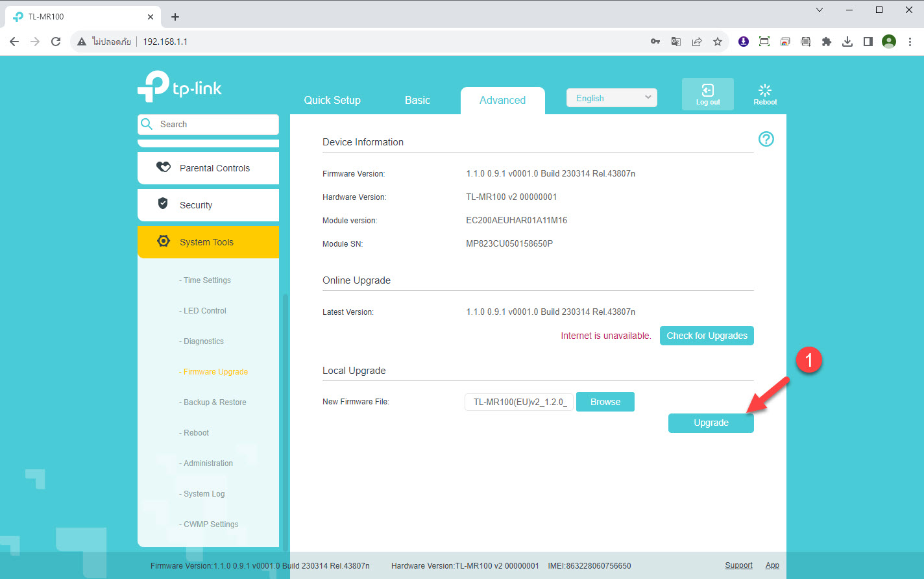The image size is (924, 579).
Task: Open the tab search chevron
Action: (820, 10)
